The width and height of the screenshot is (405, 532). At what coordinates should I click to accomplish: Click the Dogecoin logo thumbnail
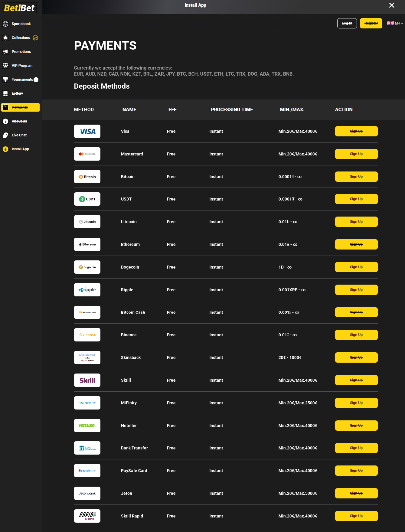[87, 267]
